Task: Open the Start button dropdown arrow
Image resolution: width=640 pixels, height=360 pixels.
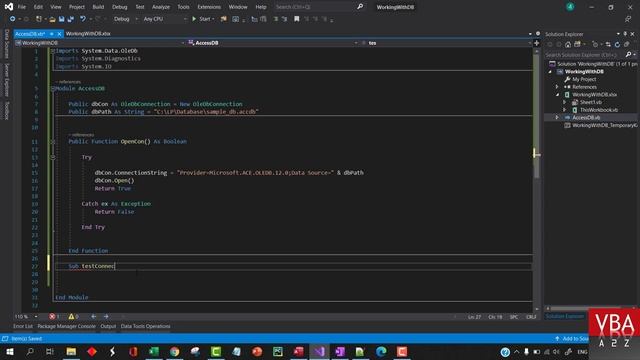Action: 213,19
